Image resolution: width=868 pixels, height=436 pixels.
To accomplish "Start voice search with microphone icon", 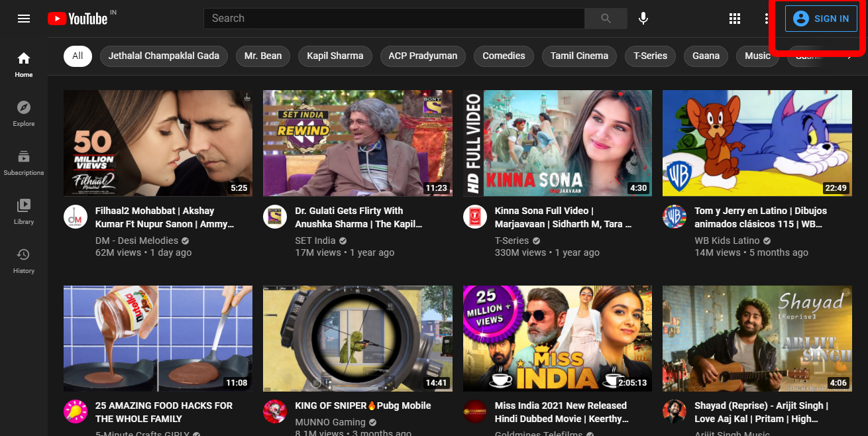I will (x=643, y=19).
